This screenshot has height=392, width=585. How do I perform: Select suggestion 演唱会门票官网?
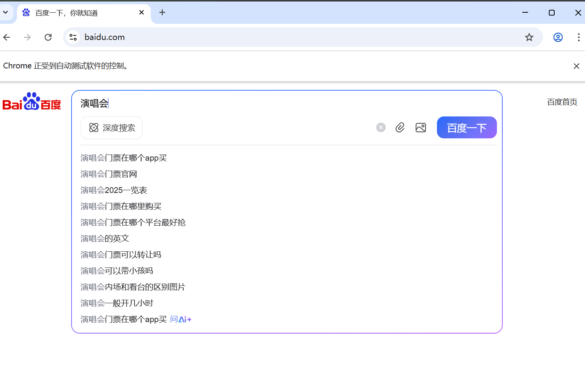[109, 174]
